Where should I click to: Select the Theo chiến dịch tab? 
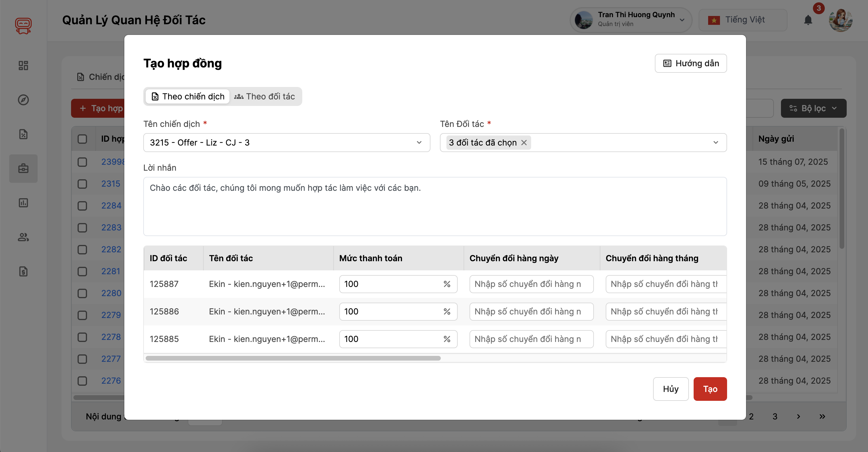pos(188,97)
